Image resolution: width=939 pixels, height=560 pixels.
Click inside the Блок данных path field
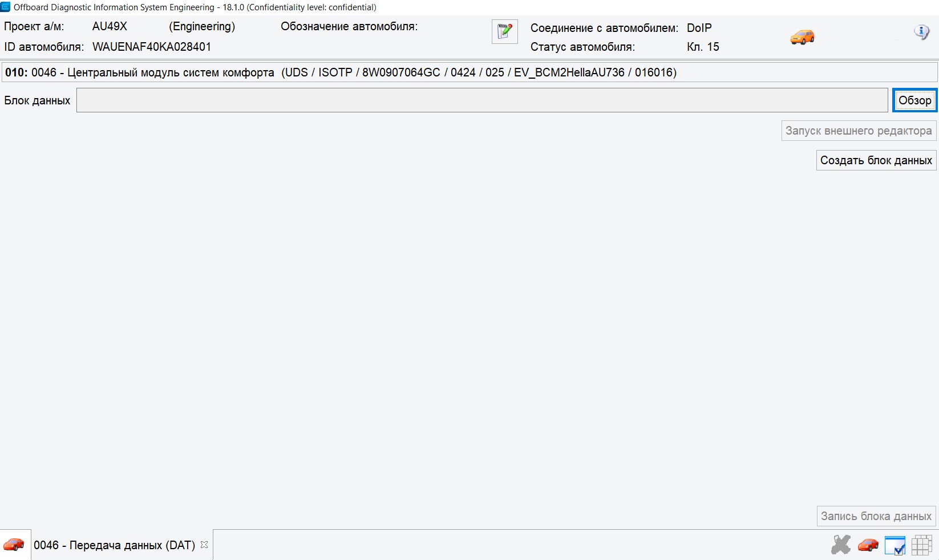click(482, 100)
